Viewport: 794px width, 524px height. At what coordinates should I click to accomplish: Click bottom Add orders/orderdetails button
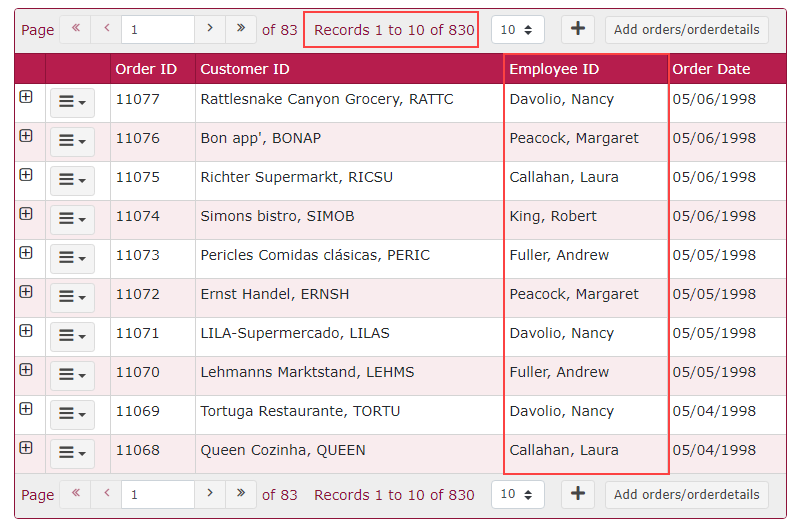(686, 494)
